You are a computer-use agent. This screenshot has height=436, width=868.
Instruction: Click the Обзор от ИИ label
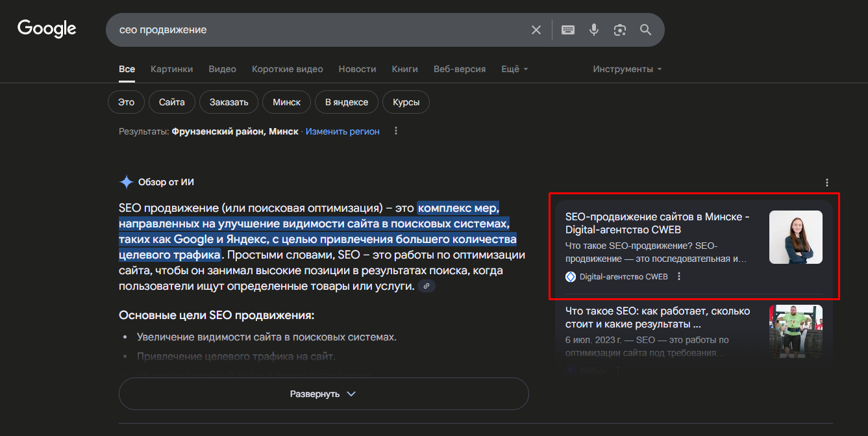[166, 183]
